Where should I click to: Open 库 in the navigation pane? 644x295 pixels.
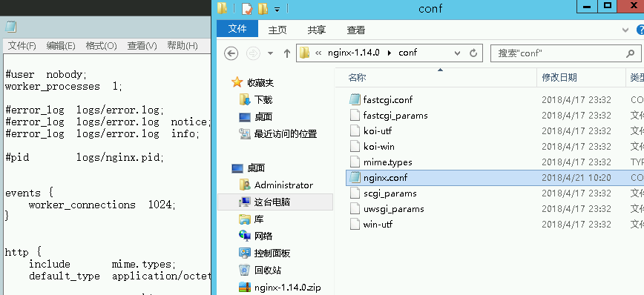259,219
